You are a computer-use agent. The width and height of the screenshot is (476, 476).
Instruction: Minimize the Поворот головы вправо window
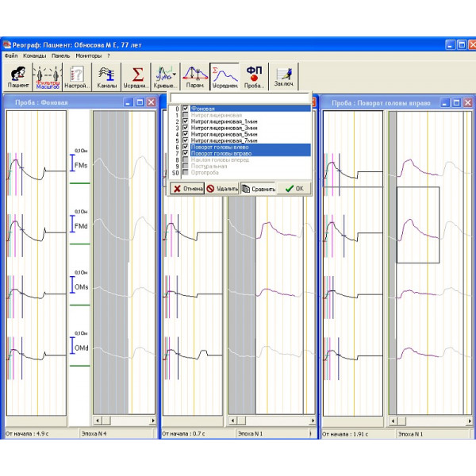pos(444,103)
